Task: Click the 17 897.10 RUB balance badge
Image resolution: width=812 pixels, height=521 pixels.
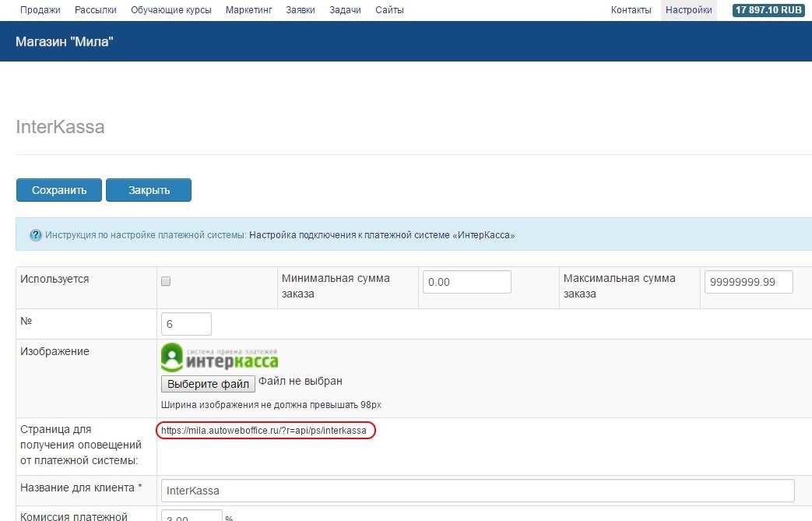Action: 768,10
